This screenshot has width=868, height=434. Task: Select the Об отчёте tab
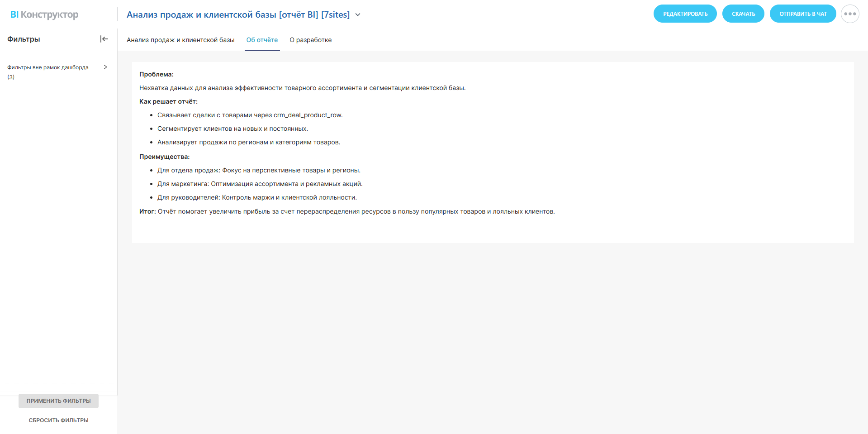pyautogui.click(x=262, y=40)
